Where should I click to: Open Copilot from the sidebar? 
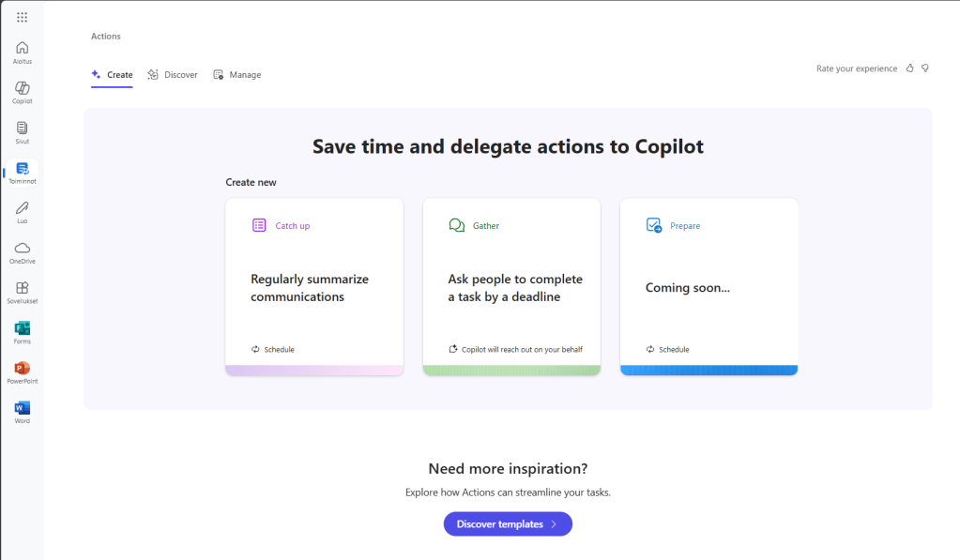(23, 91)
